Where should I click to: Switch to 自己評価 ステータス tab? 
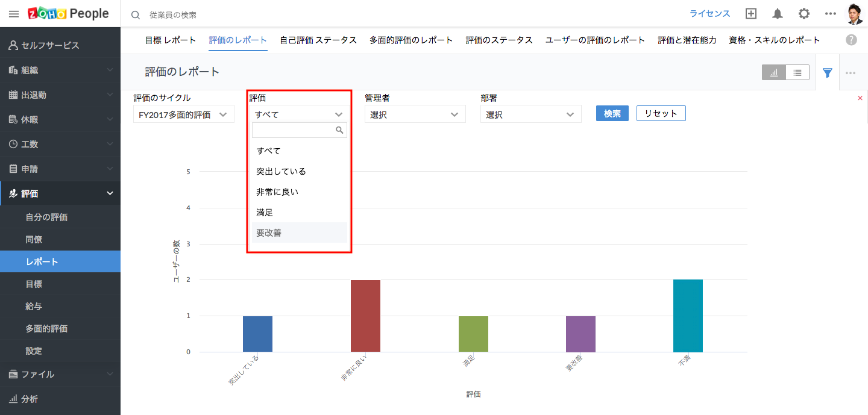[x=318, y=40]
